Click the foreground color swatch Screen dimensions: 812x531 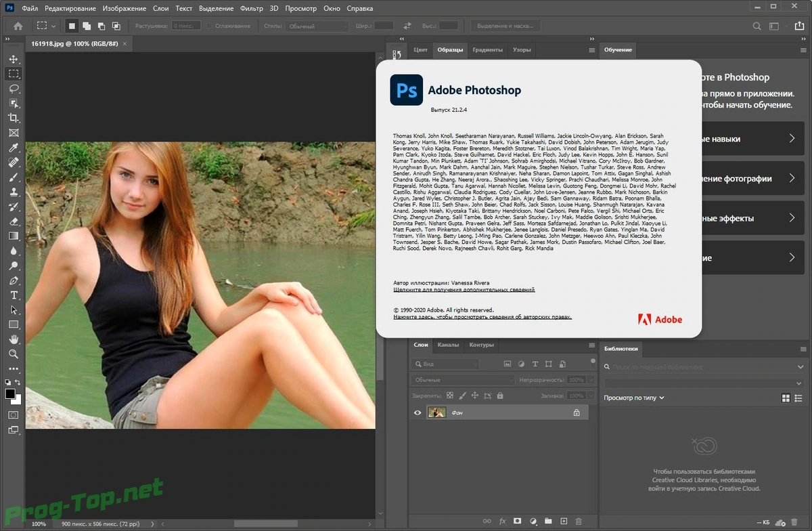coord(10,394)
